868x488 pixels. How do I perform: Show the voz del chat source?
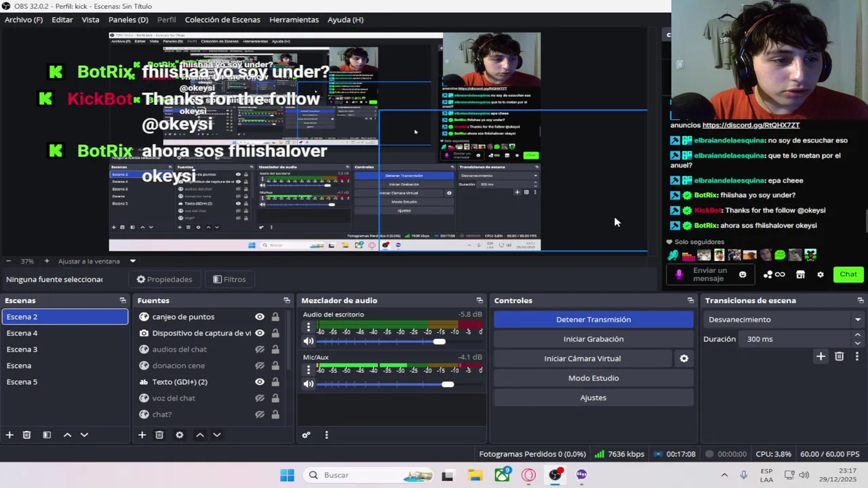(260, 398)
